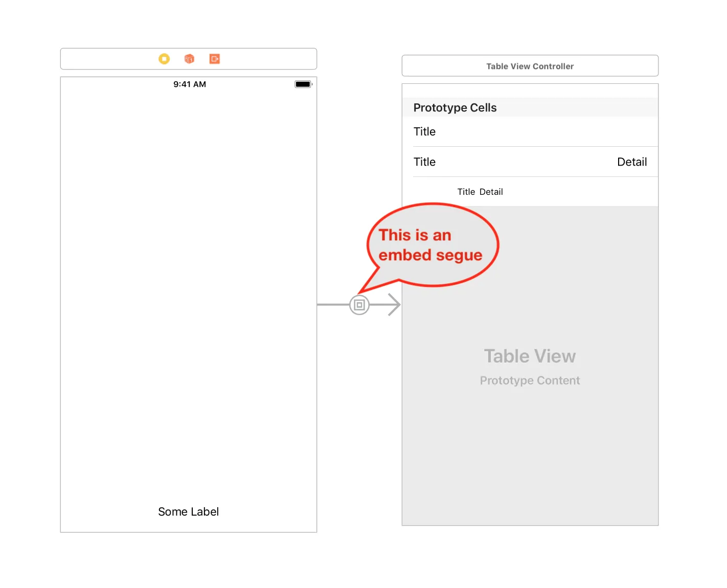
Task: Select the Prototype Cells header
Action: coord(530,107)
